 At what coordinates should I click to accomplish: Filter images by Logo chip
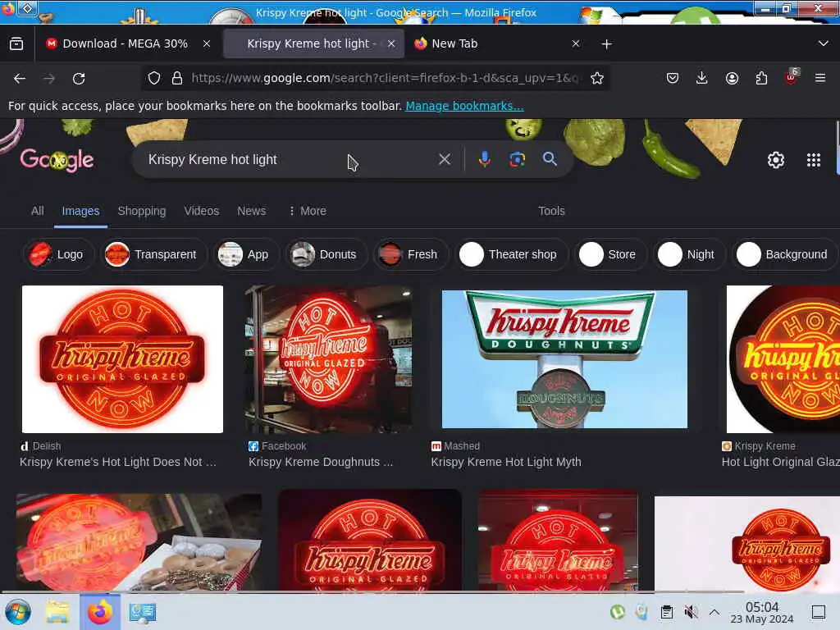click(x=59, y=254)
